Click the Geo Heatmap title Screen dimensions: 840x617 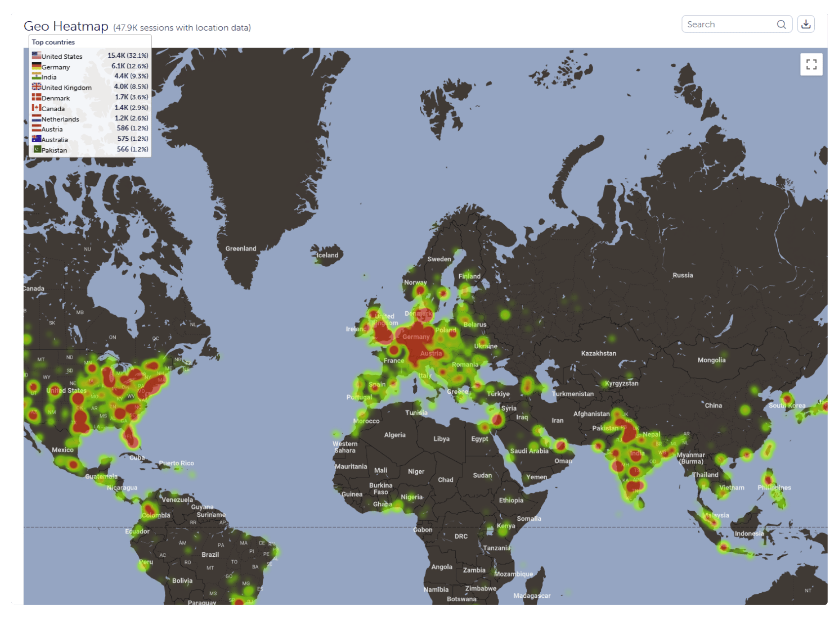[65, 26]
